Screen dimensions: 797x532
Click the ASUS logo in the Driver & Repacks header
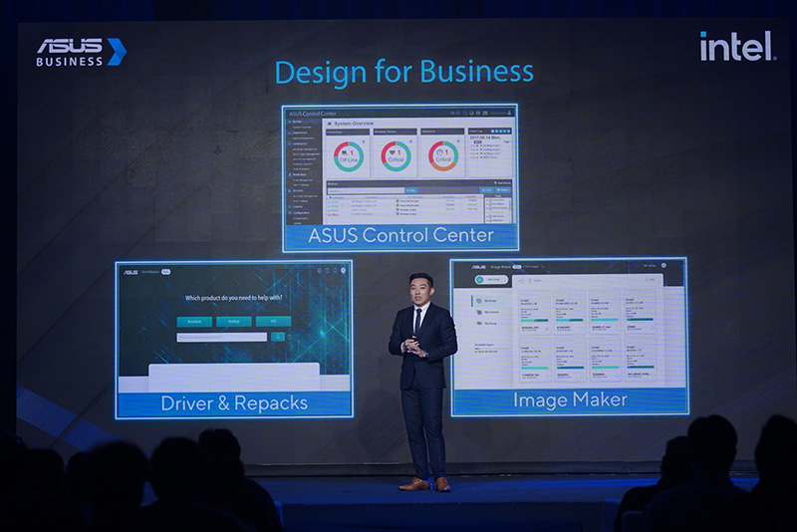[x=131, y=271]
